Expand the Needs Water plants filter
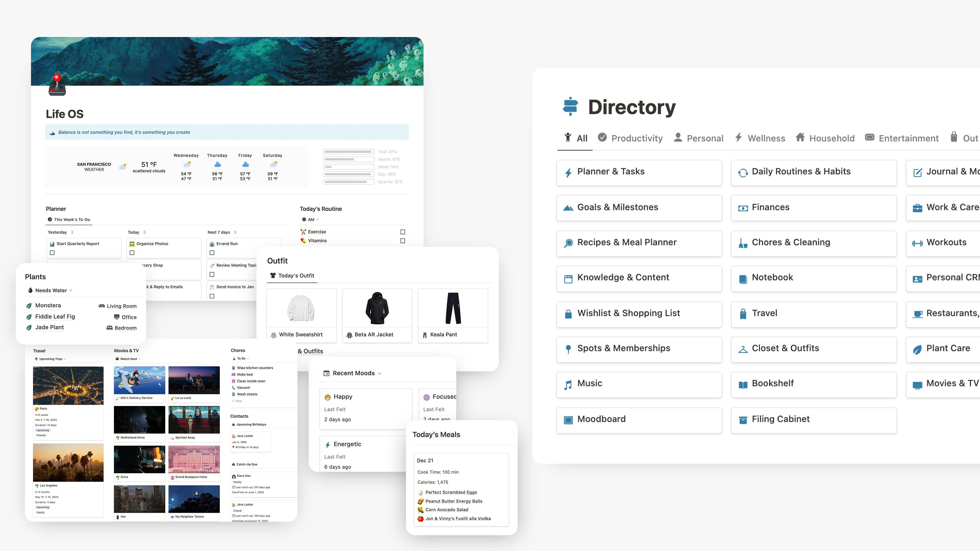Image resolution: width=980 pixels, height=551 pixels. coord(71,290)
